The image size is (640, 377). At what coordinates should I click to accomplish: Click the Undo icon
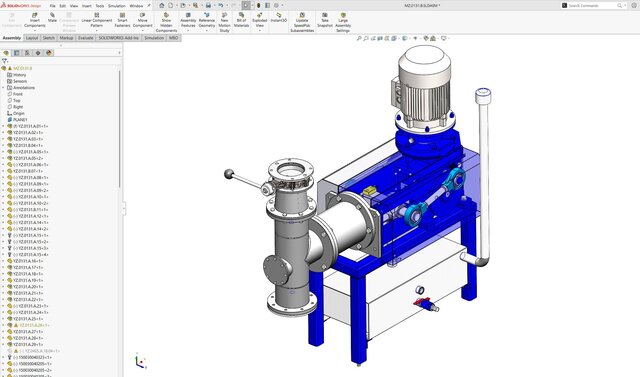[x=220, y=5]
